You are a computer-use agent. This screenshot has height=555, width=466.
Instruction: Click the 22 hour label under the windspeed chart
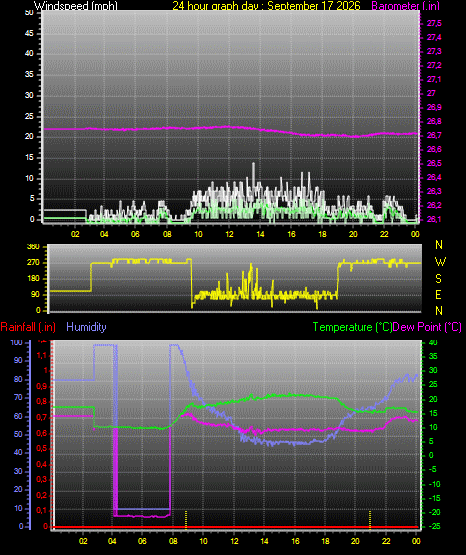[384, 234]
